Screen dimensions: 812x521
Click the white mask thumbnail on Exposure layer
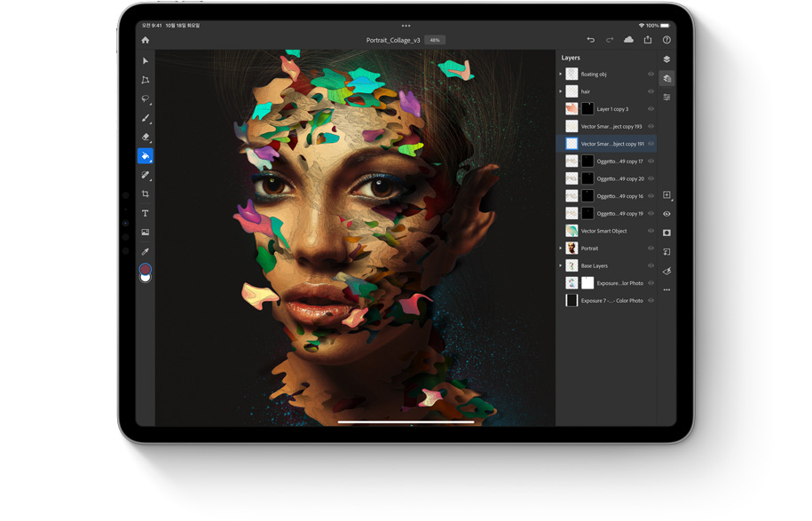coord(587,283)
